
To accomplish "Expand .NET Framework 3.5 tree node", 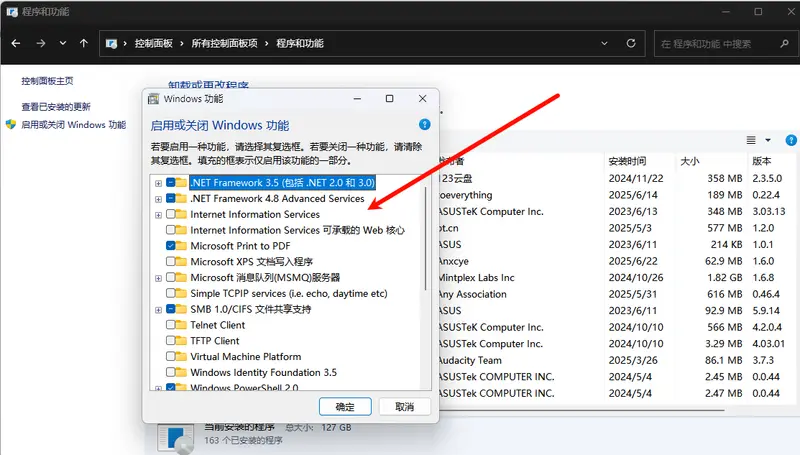I will tap(158, 183).
